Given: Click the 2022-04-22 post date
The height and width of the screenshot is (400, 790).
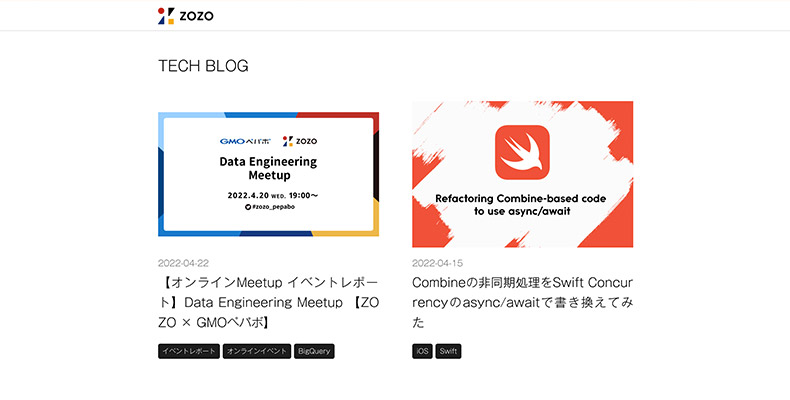Looking at the screenshot, I should [183, 263].
